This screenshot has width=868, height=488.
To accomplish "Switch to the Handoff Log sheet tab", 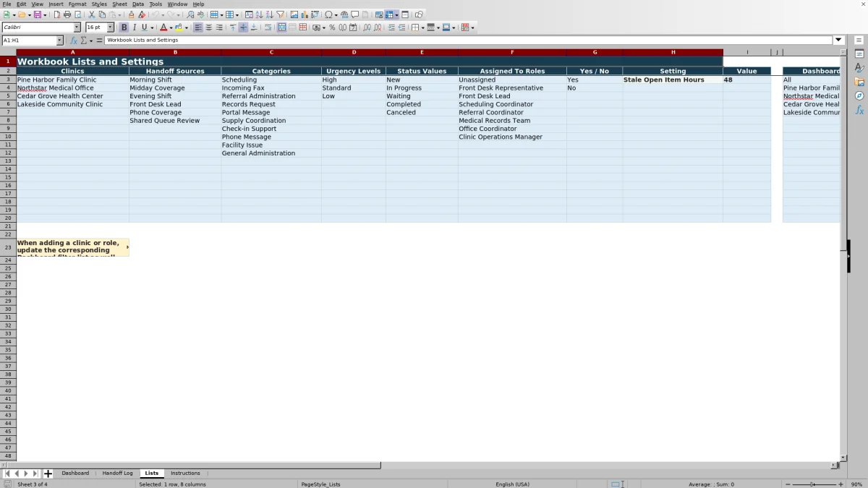I will (117, 474).
